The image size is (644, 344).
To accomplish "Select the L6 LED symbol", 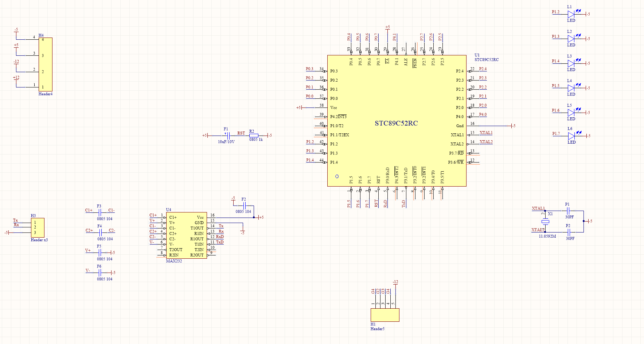I will coord(571,136).
